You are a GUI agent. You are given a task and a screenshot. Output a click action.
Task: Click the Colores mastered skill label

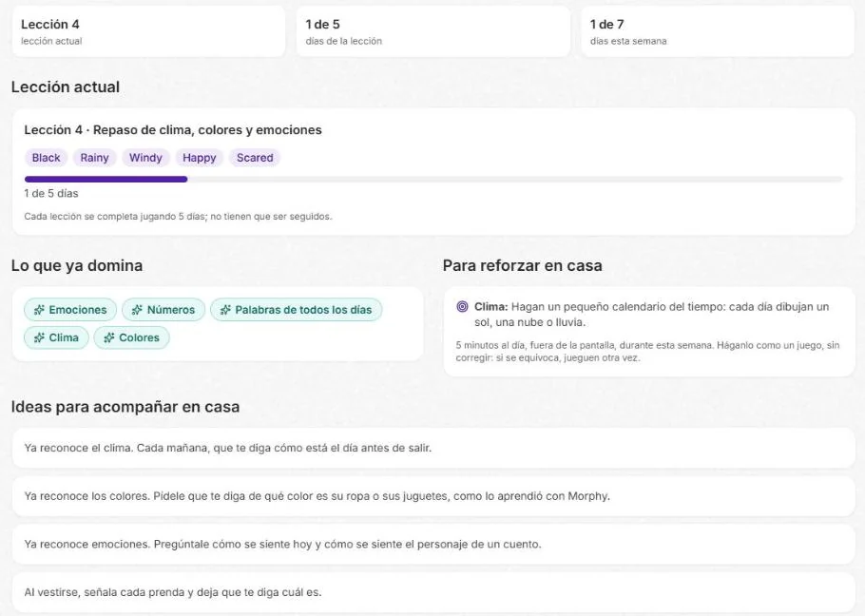pos(139,337)
